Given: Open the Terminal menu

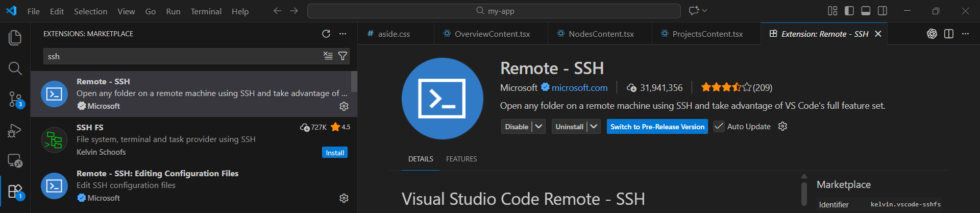Looking at the screenshot, I should click(206, 11).
